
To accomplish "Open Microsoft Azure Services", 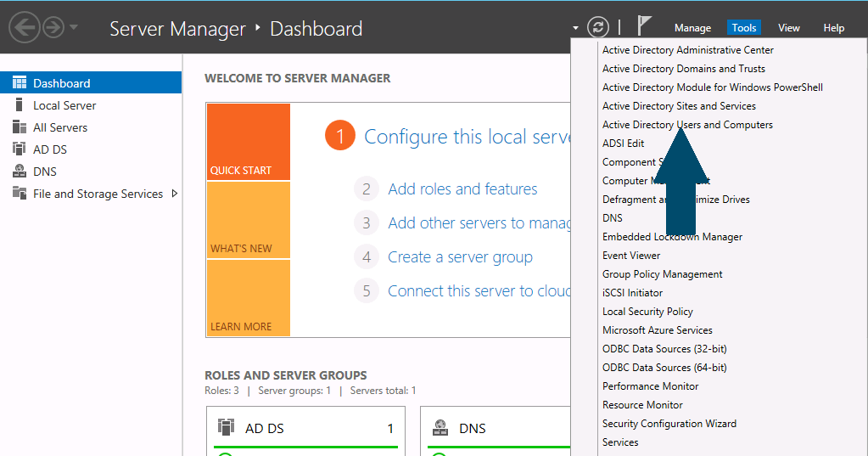I will (657, 330).
